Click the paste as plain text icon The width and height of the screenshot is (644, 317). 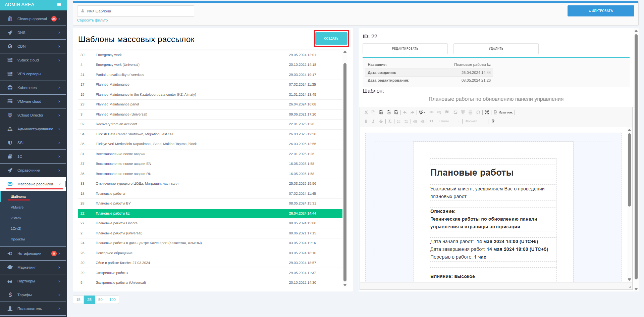click(388, 112)
